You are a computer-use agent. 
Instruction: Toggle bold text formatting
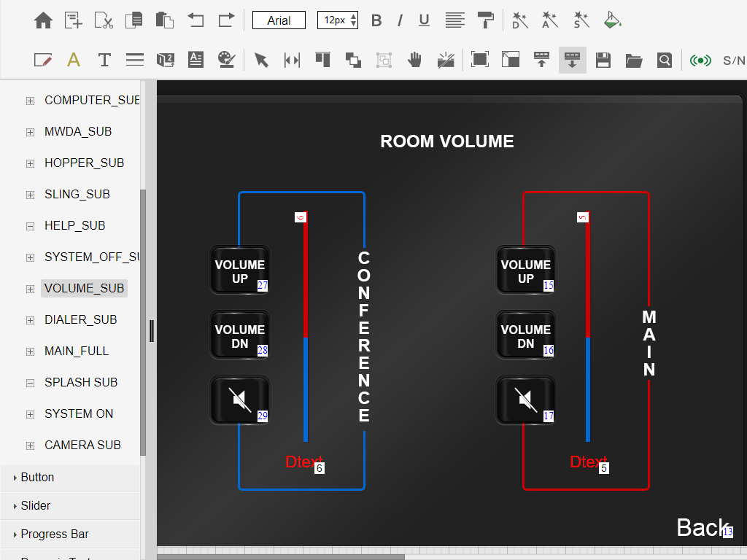pos(376,20)
